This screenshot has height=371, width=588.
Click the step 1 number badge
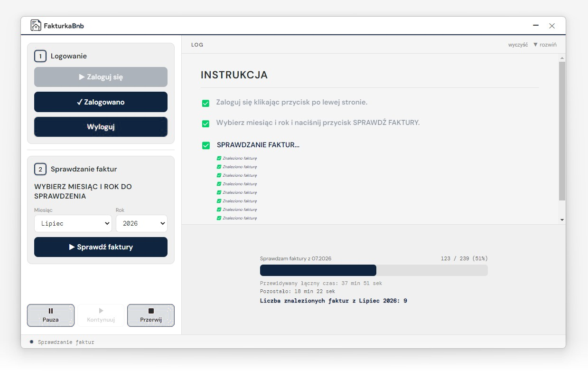pos(40,56)
